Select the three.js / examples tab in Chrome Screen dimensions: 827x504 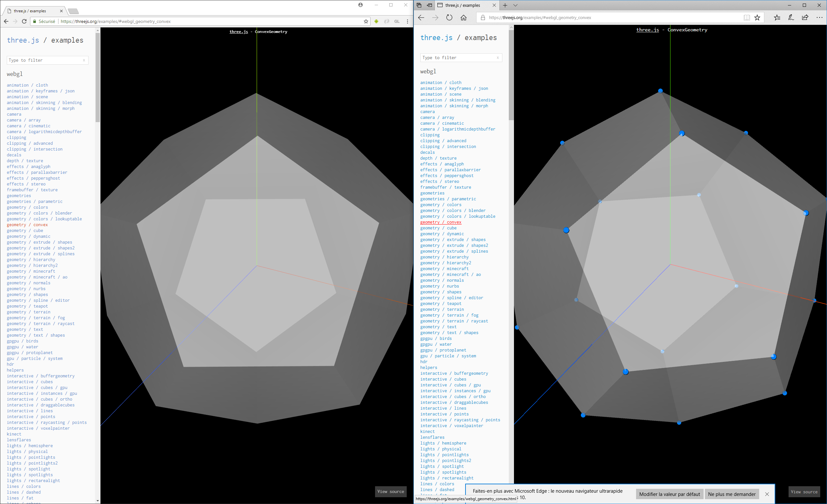[x=30, y=10]
